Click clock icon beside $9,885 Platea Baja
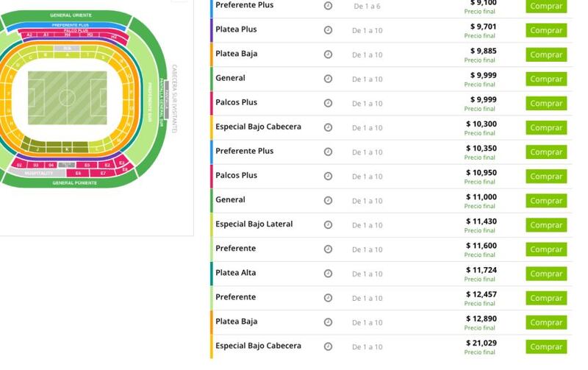Viewport: 588px width, 370px height. point(328,54)
